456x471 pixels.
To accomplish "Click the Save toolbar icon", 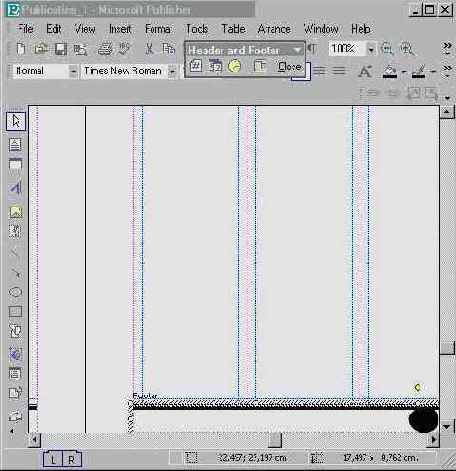I will (61, 49).
